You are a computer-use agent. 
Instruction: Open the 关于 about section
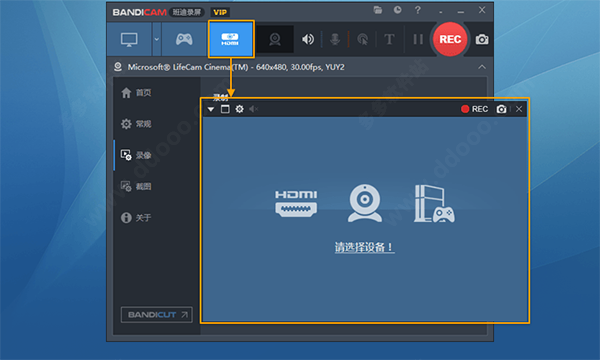click(136, 218)
